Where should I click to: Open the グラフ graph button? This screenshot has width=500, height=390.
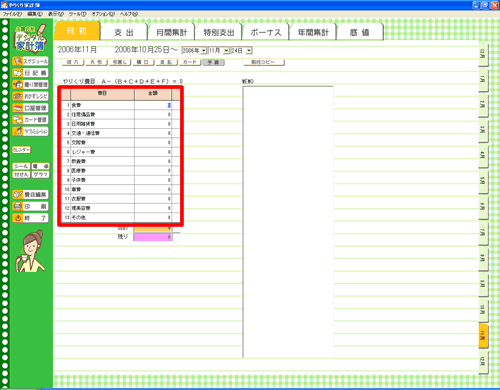click(x=40, y=174)
